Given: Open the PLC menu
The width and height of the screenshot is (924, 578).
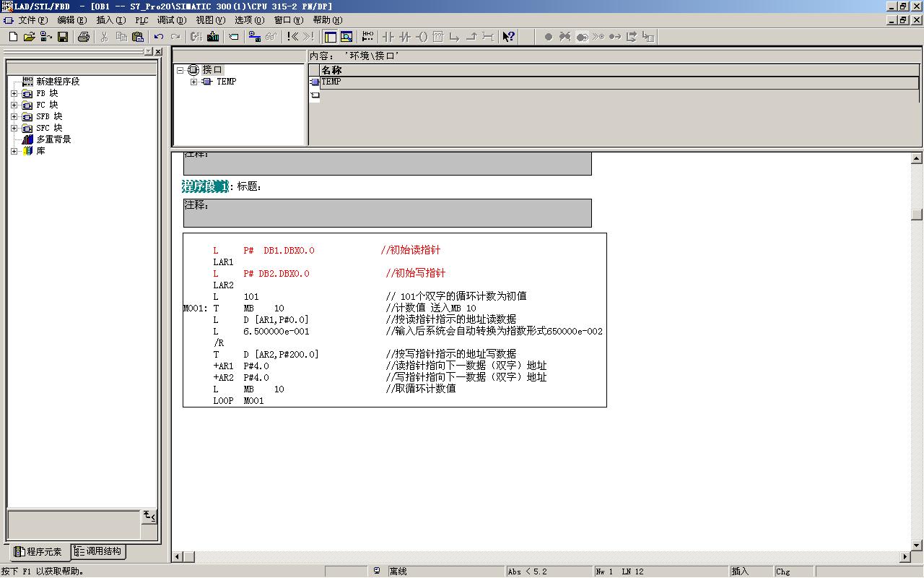Looking at the screenshot, I should pyautogui.click(x=141, y=20).
